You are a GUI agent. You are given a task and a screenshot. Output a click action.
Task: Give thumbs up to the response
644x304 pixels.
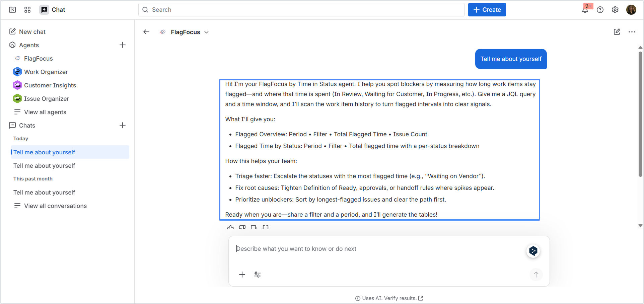230,227
